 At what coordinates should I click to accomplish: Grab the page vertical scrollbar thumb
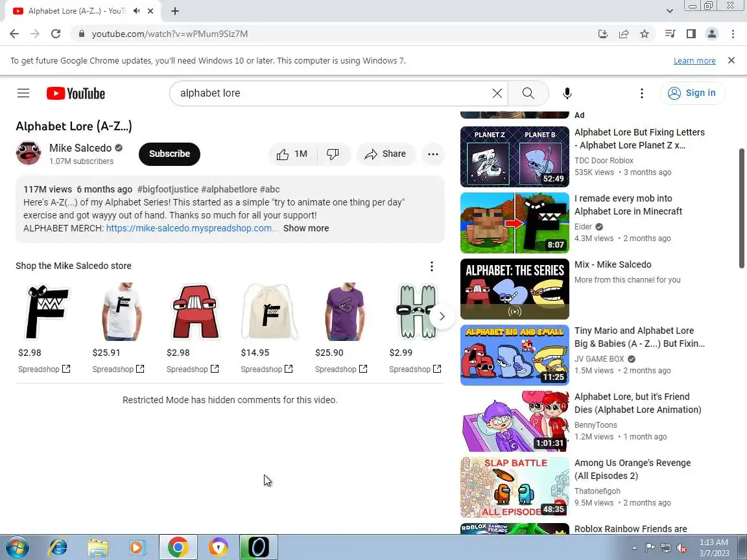[742, 208]
